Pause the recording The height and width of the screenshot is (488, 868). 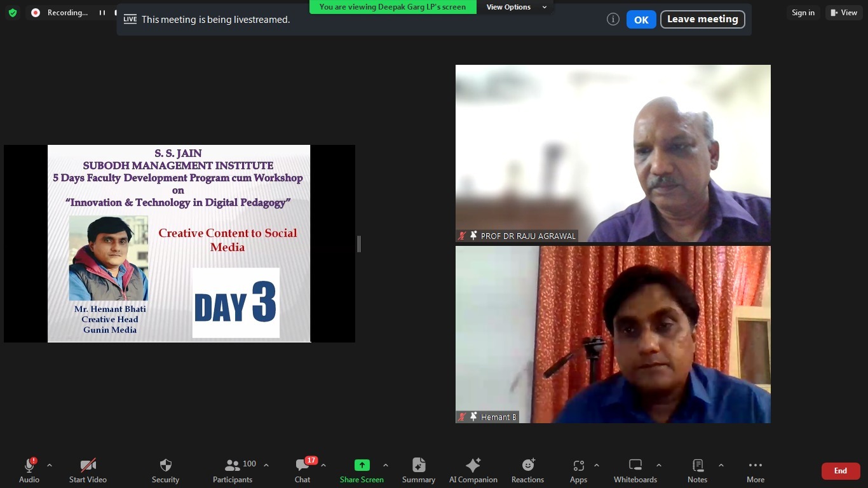(x=102, y=13)
